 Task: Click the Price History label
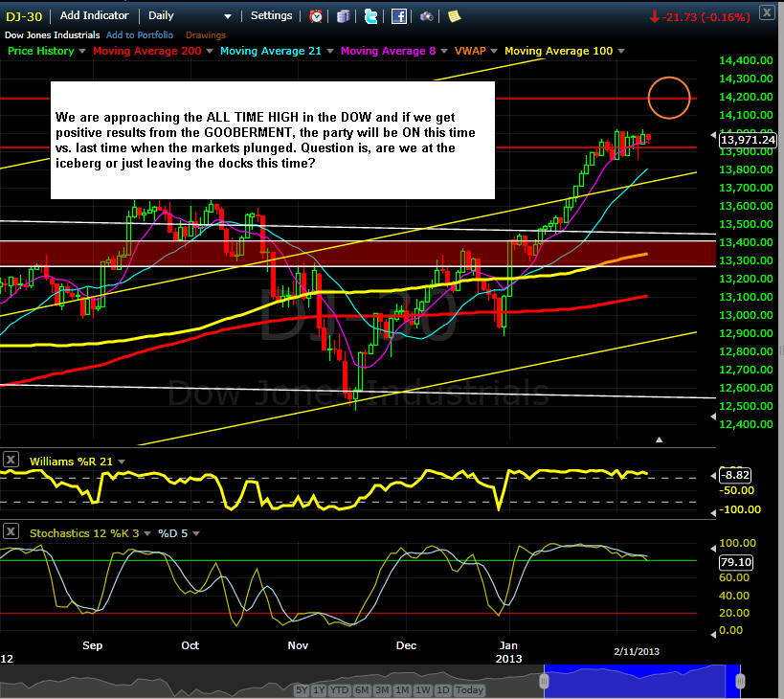(x=41, y=51)
